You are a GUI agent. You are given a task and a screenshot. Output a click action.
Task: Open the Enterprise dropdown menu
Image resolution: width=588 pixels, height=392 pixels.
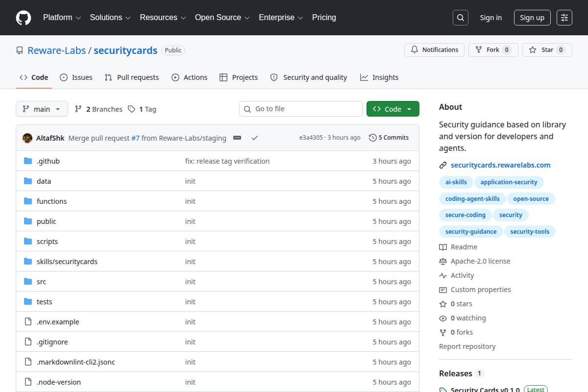[x=281, y=18]
